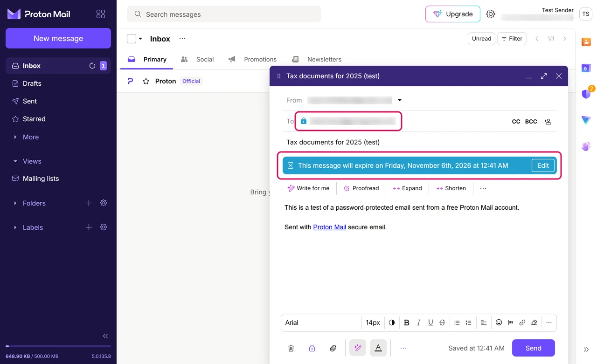Switch to the Social tab

197,59
